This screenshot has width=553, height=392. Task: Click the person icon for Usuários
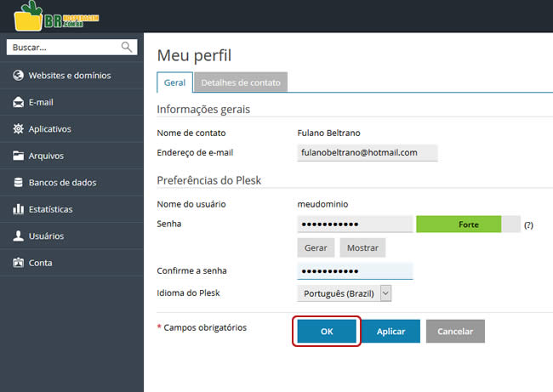[x=19, y=236]
